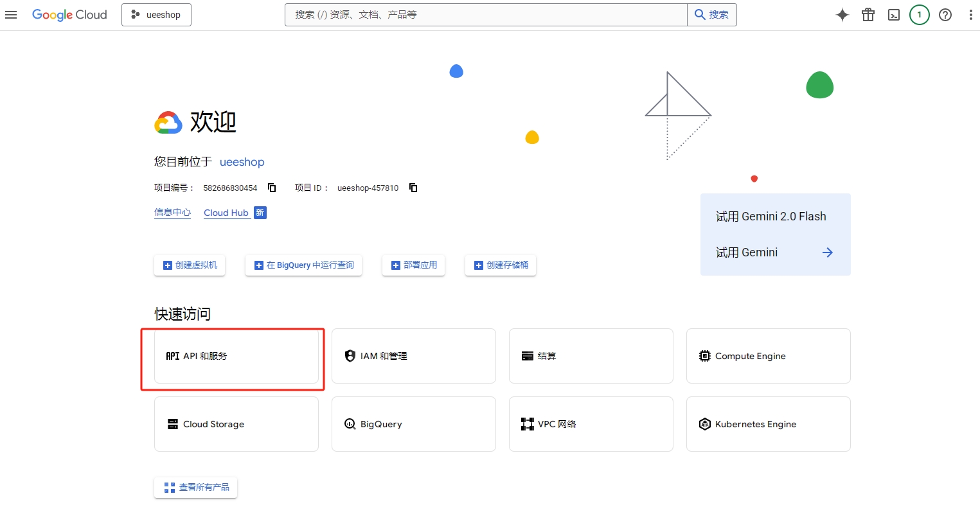Open the hamburger navigation menu
Image resolution: width=980 pixels, height=505 pixels.
tap(11, 15)
